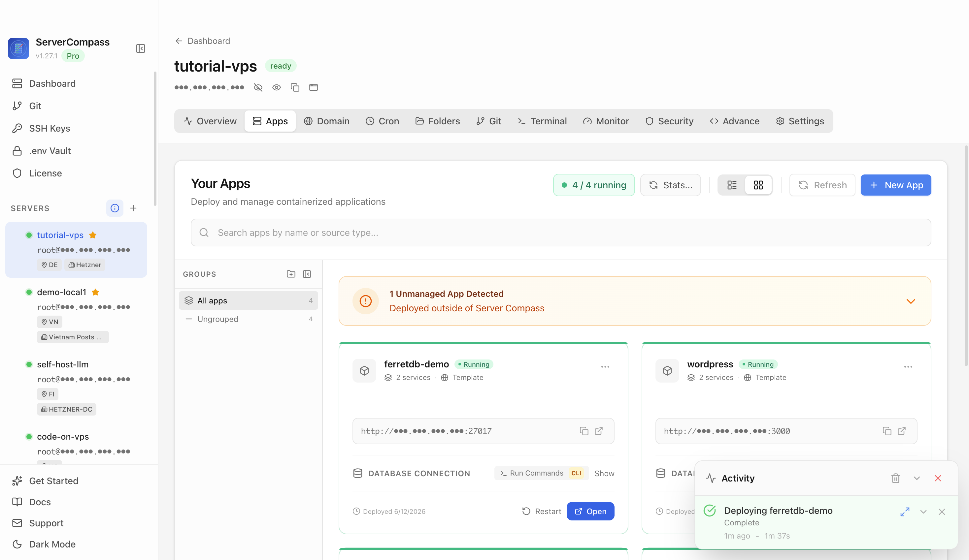The image size is (969, 560).
Task: Open the Terminal tab
Action: click(542, 121)
